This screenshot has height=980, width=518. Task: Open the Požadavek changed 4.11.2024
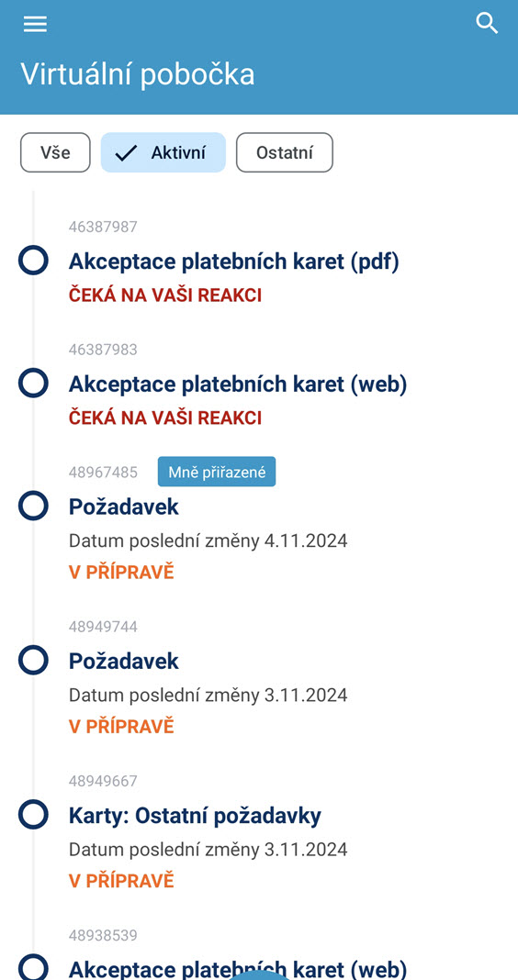tap(124, 507)
